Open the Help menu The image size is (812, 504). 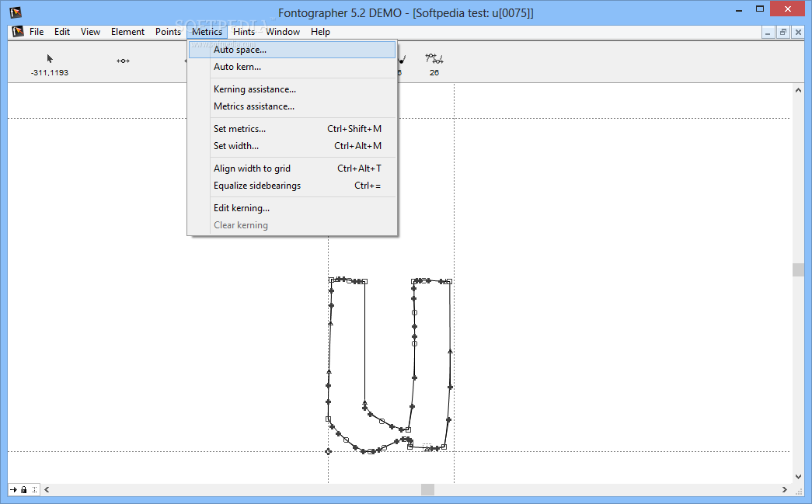click(x=321, y=32)
